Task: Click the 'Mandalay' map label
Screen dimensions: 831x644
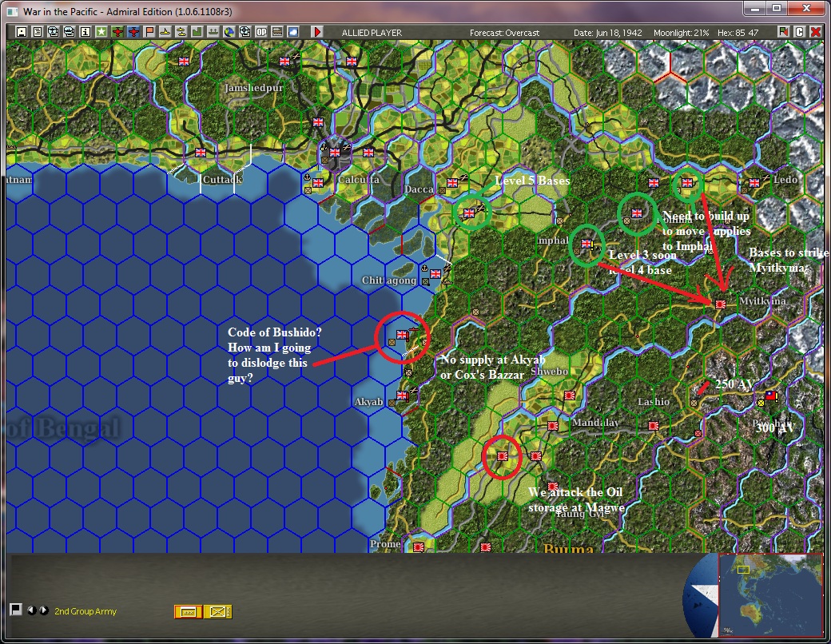Action: (x=596, y=423)
